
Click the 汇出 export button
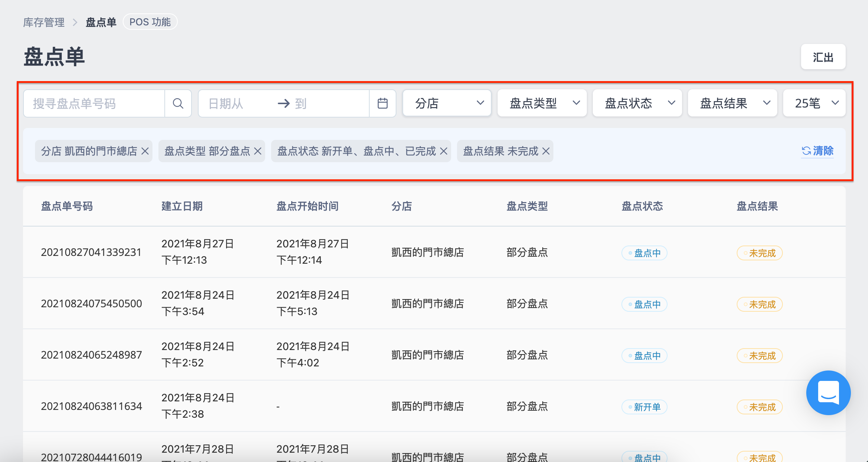coord(823,57)
